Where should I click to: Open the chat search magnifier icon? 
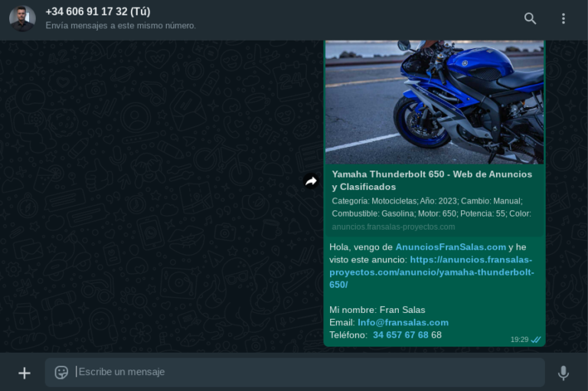tap(530, 18)
